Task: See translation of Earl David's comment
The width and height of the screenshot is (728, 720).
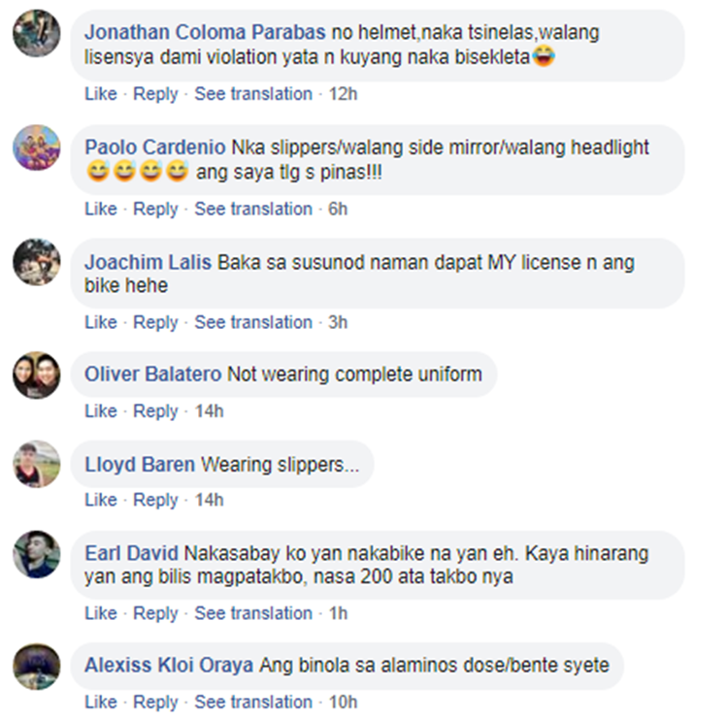Action: pos(253,613)
